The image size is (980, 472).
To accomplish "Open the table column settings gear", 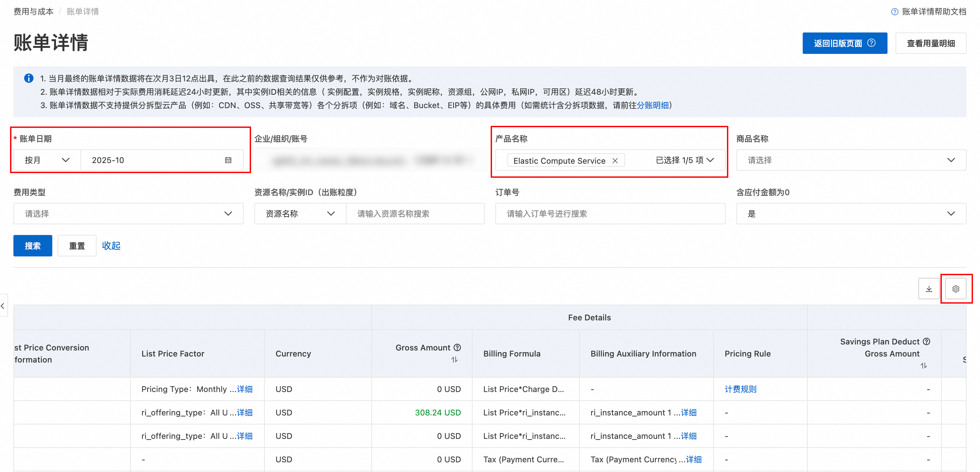I will (x=955, y=289).
